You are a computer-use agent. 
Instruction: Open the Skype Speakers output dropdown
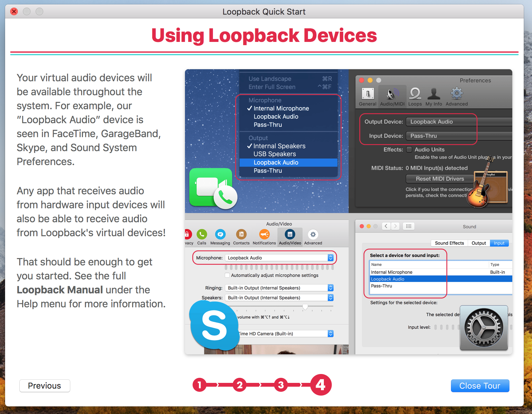tap(279, 297)
